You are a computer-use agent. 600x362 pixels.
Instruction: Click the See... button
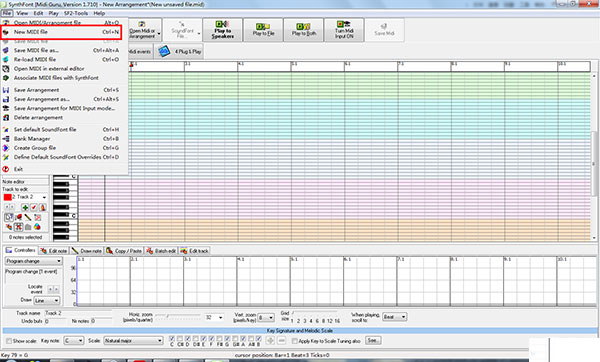point(373,340)
